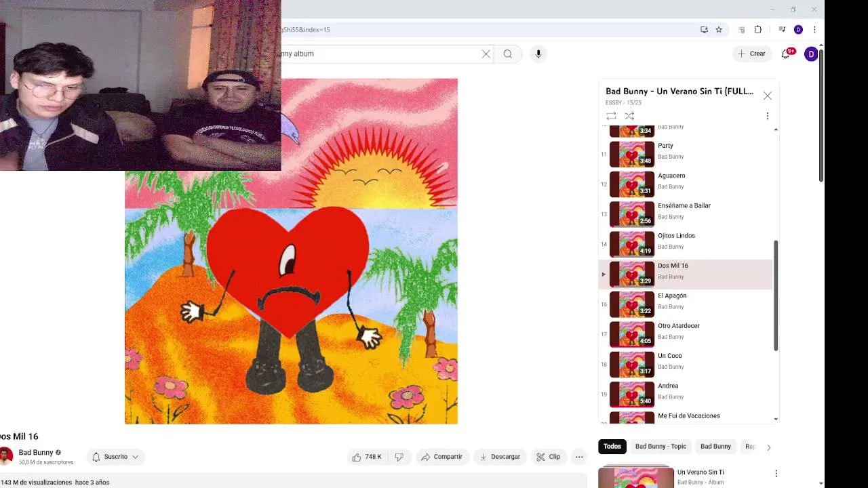Select the current Dos Mil 16 playlist row
The height and width of the screenshot is (488, 868).
coord(686,274)
